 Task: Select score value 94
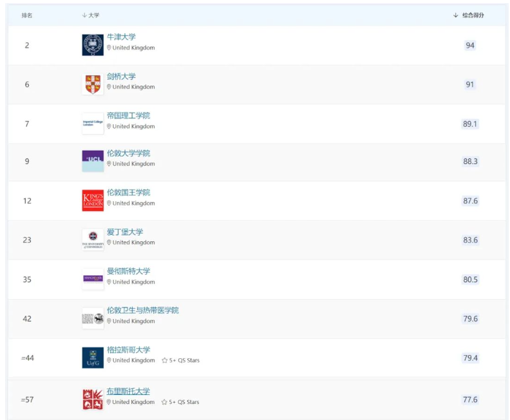point(470,45)
